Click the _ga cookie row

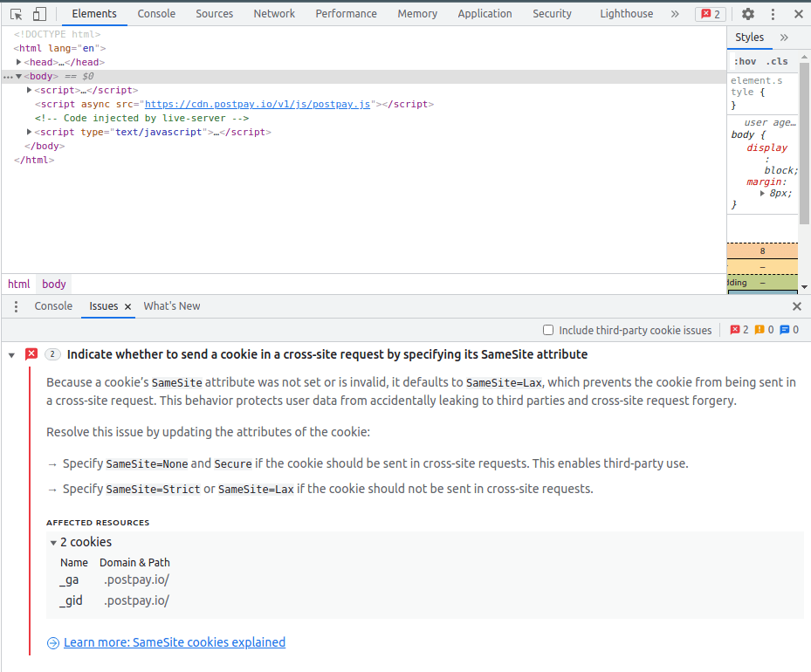click(x=114, y=580)
